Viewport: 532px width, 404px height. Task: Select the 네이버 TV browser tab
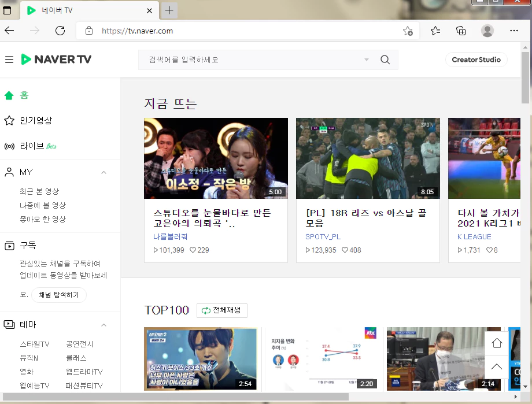pyautogui.click(x=90, y=10)
